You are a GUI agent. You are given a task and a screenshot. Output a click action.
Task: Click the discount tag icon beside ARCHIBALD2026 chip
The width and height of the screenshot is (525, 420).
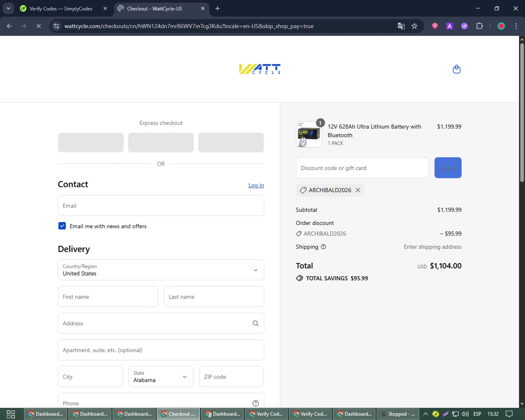(303, 190)
